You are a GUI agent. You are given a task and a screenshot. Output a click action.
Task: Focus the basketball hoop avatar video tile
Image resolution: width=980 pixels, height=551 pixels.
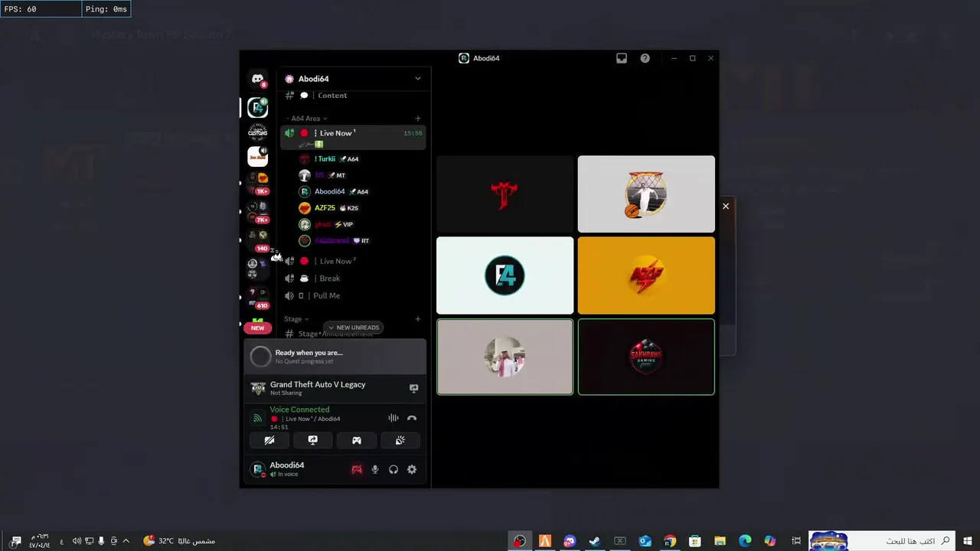pos(646,194)
